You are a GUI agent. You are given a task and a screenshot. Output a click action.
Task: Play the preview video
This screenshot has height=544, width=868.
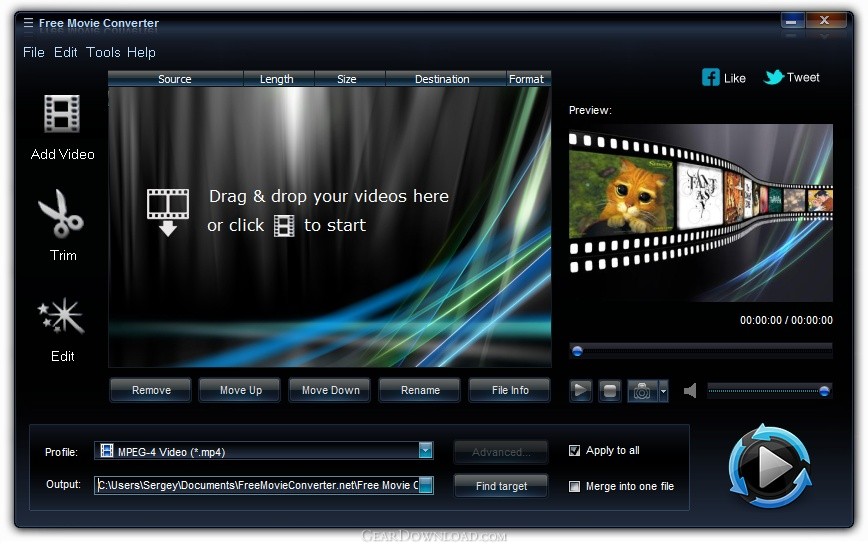pyautogui.click(x=580, y=391)
